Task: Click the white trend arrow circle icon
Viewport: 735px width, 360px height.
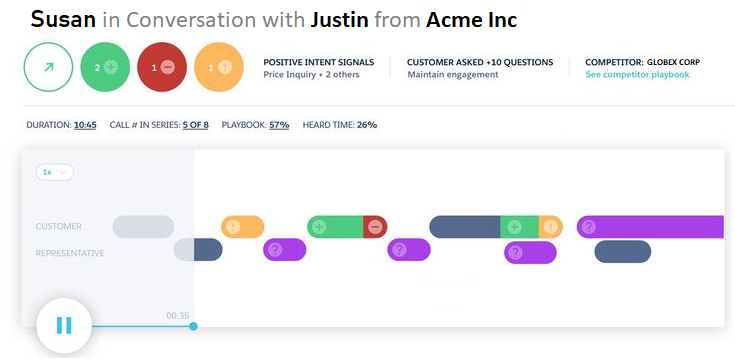Action: tap(48, 67)
